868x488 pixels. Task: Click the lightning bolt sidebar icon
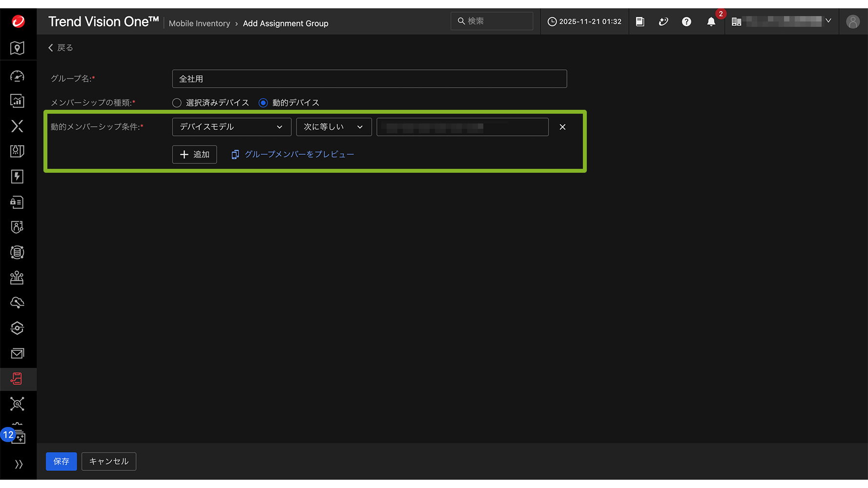[x=18, y=177]
